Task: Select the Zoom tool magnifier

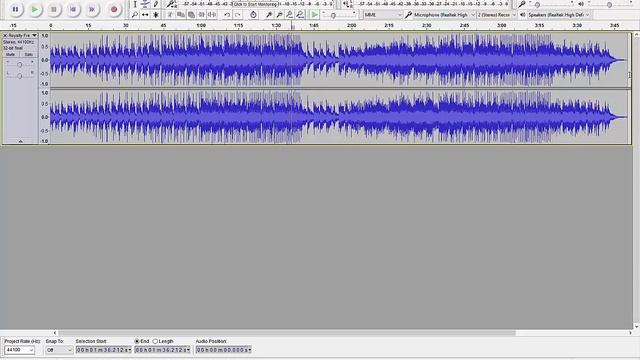Action: coord(135,15)
